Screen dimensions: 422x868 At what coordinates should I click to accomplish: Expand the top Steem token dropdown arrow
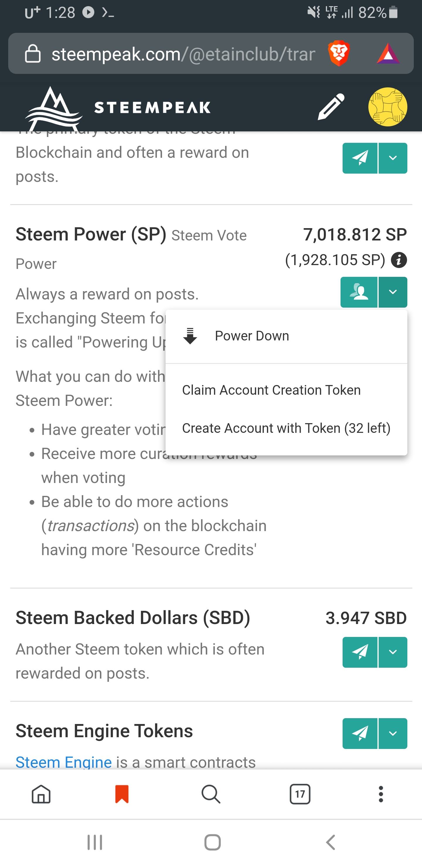(x=393, y=158)
